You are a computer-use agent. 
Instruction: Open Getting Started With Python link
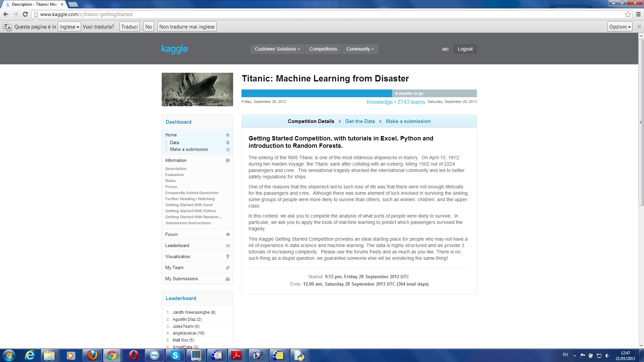click(191, 211)
